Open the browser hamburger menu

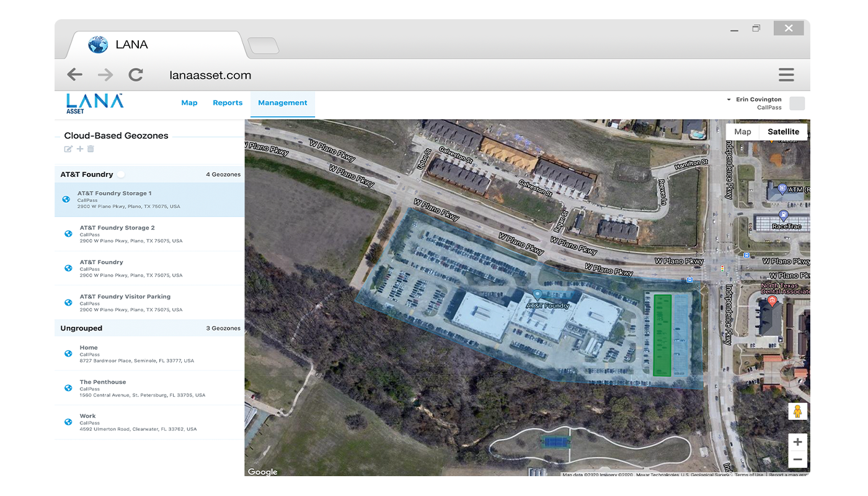786,75
